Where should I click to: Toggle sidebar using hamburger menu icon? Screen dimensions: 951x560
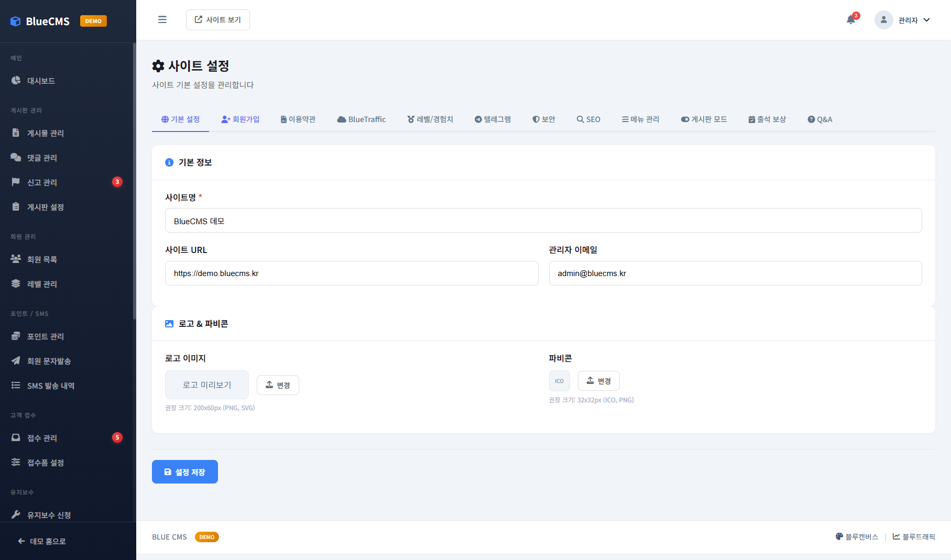pos(162,19)
